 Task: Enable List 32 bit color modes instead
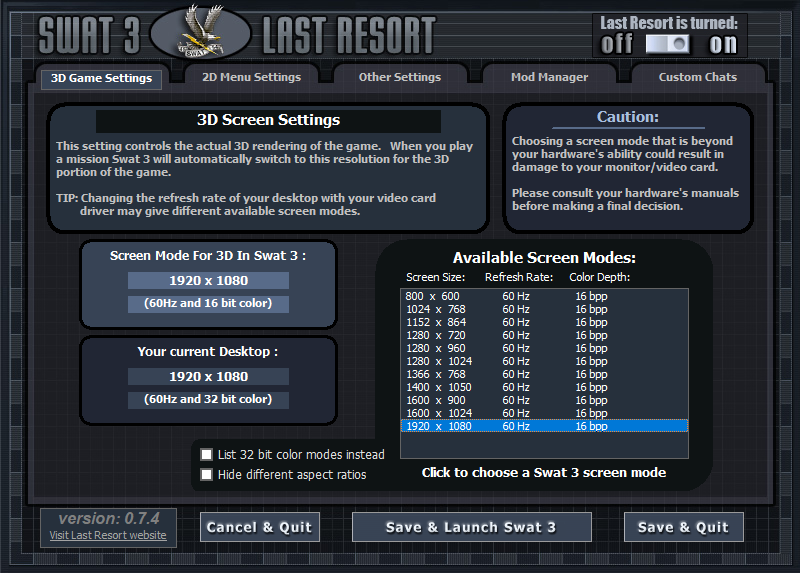(207, 455)
